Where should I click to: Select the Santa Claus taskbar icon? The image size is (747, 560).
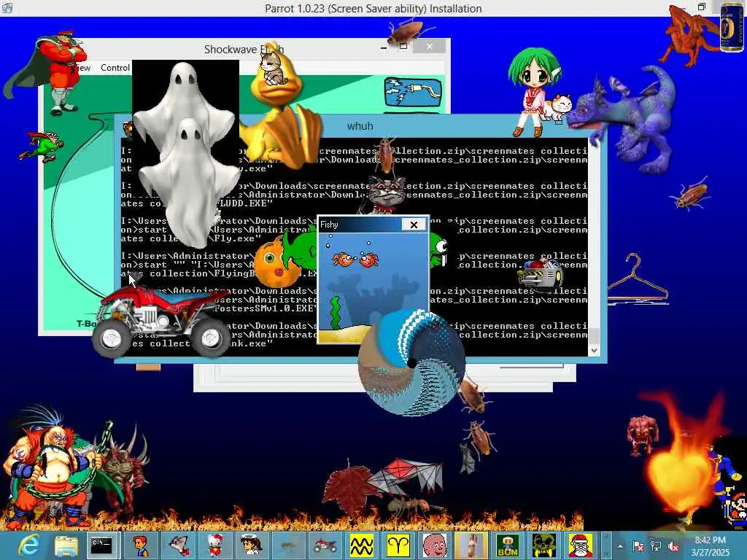(581, 545)
